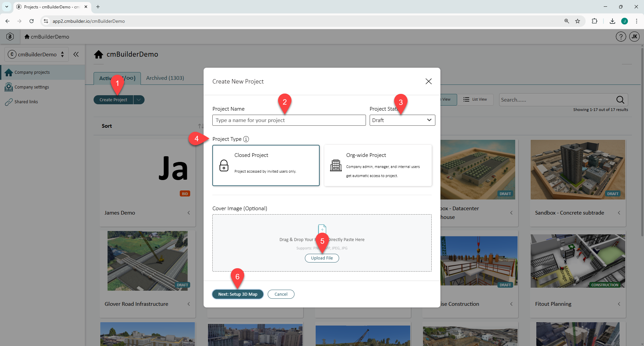This screenshot has width=644, height=346.
Task: Open the Sandbox - Concrete subtrade thumbnail
Action: (x=578, y=170)
